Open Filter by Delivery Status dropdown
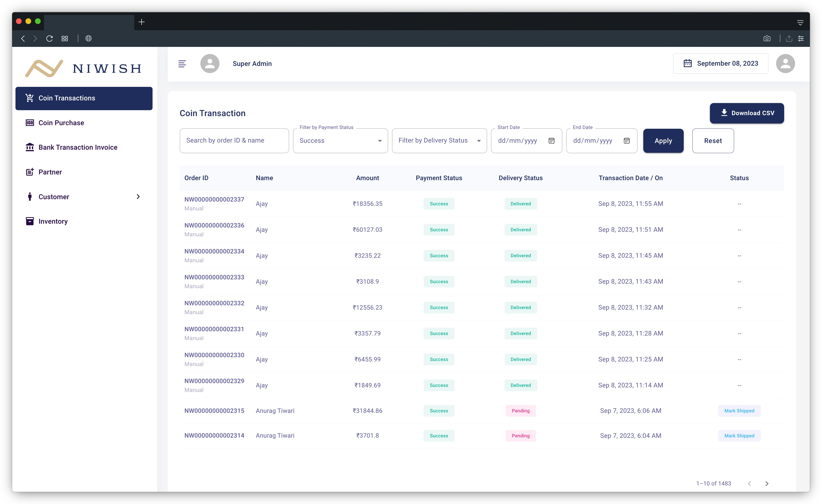Screen dimensions: 822x504 coord(439,141)
